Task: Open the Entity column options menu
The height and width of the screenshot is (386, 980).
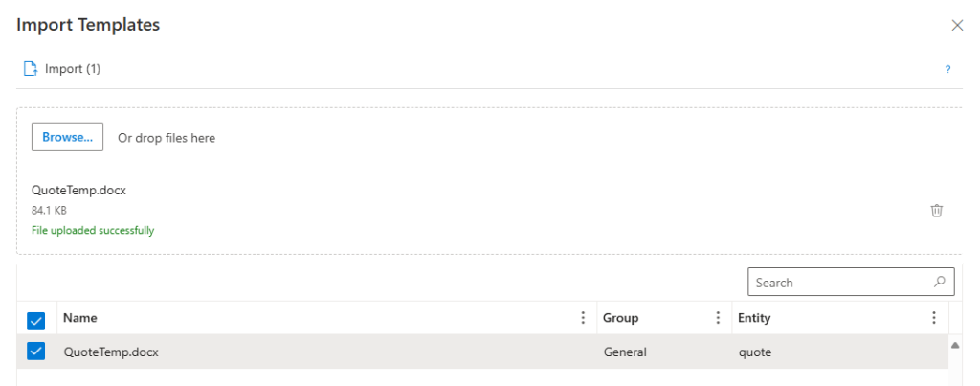Action: [x=934, y=318]
